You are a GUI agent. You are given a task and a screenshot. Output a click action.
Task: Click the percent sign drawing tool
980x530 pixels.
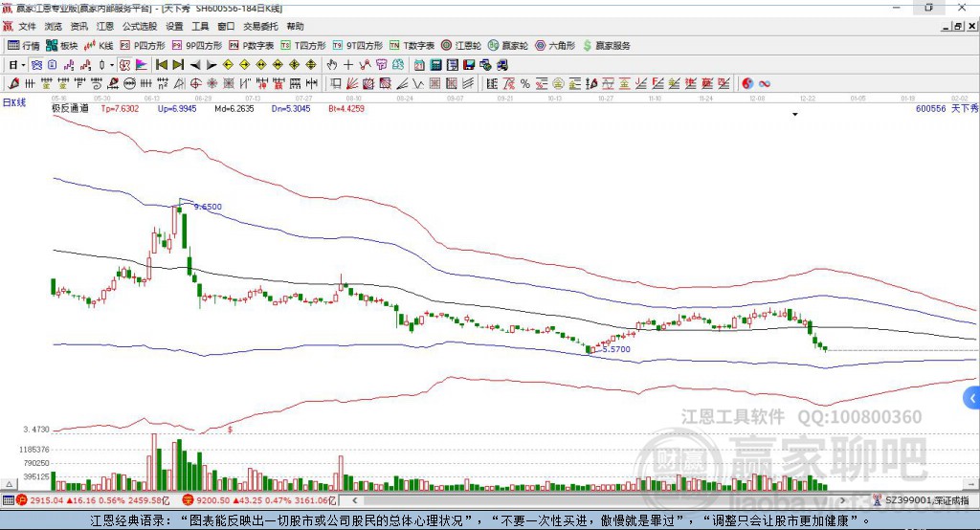525,84
